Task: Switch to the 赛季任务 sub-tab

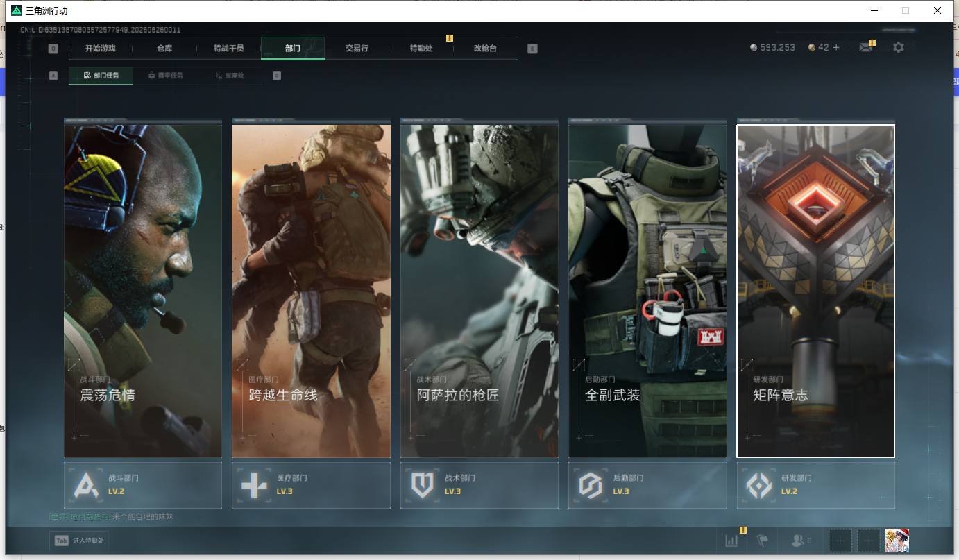Action: [x=165, y=76]
